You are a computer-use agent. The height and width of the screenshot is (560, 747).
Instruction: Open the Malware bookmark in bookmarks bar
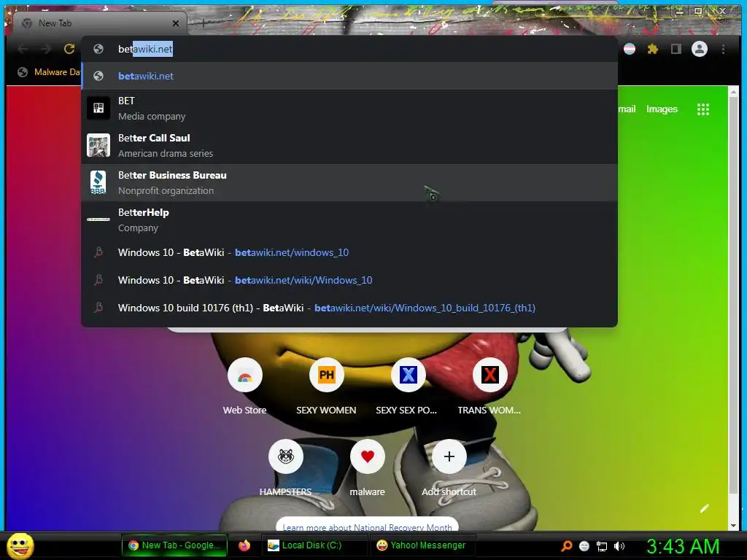pyautogui.click(x=49, y=72)
